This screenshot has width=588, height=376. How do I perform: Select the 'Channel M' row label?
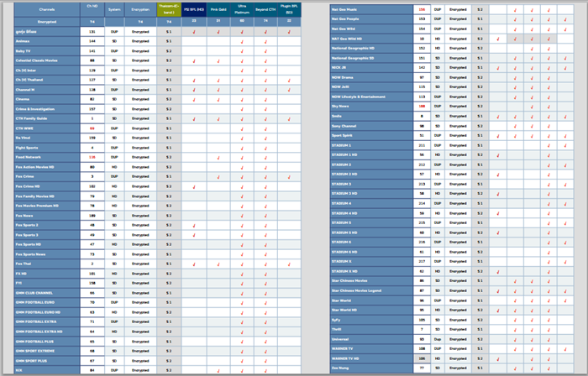47,90
